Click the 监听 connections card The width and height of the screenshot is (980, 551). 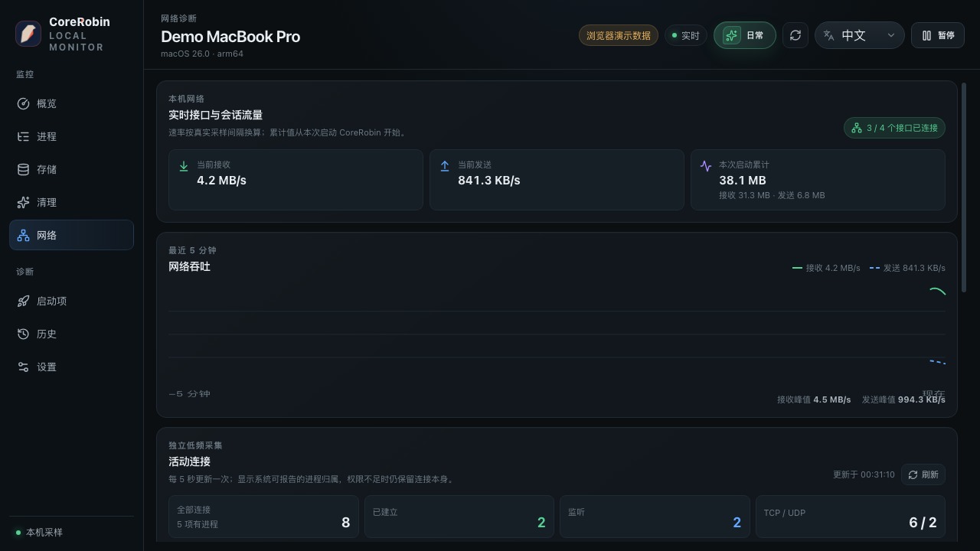click(655, 517)
